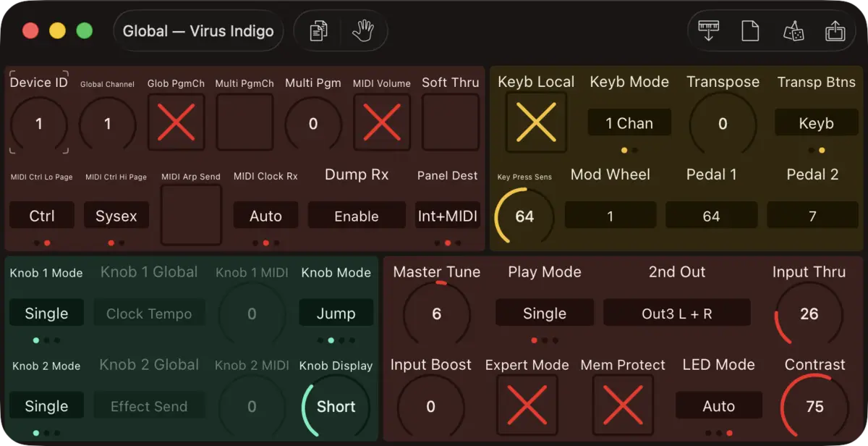
Task: Open the Play Mode Single selector
Action: pyautogui.click(x=545, y=313)
